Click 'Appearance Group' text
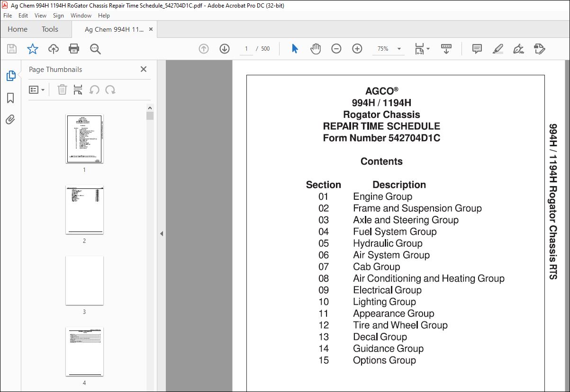This screenshot has height=392, width=570. pyautogui.click(x=394, y=313)
